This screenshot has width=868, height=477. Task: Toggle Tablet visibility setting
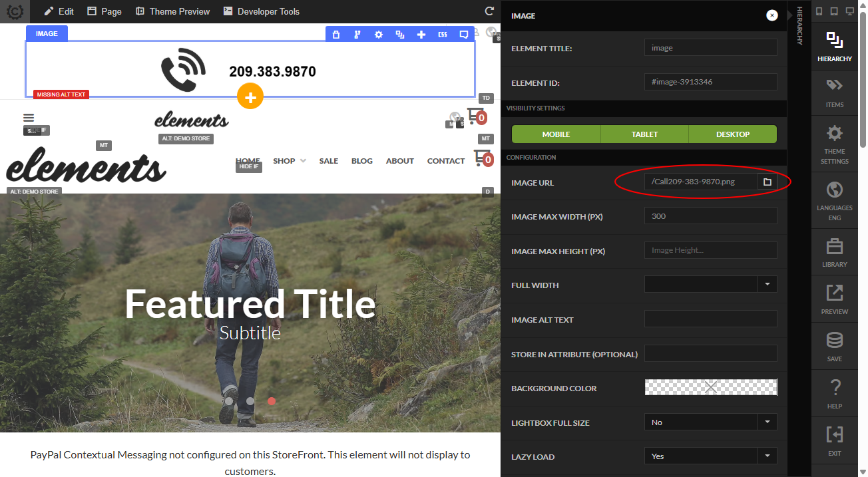pyautogui.click(x=644, y=134)
